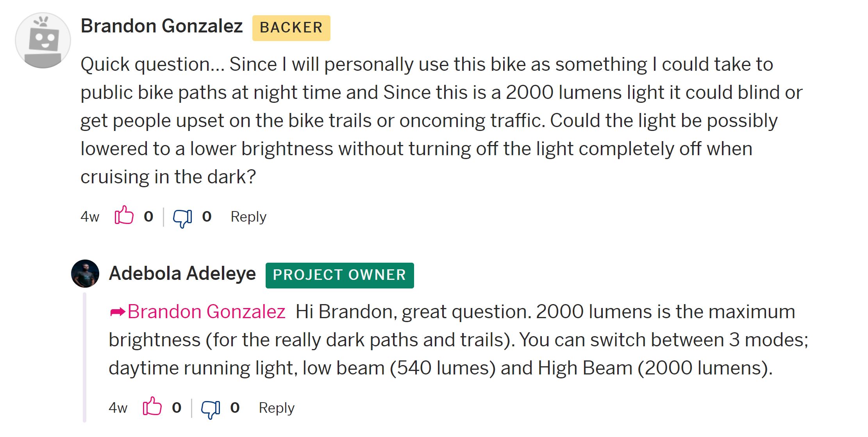Click the yellow BACKER badge

coord(291,28)
